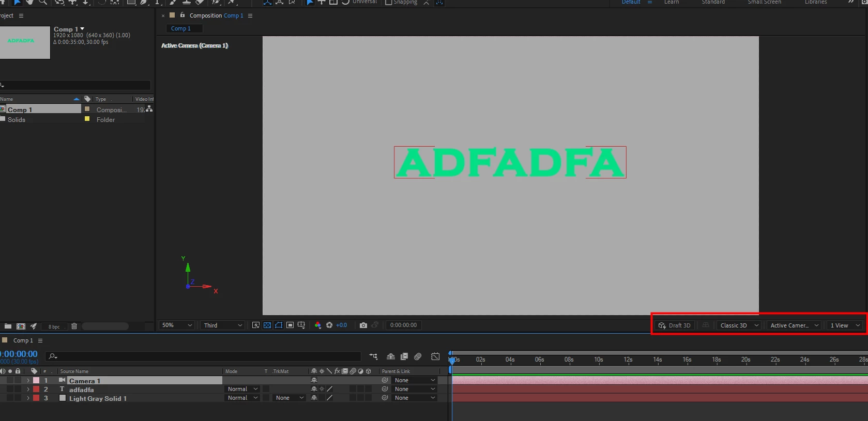The height and width of the screenshot is (421, 868).
Task: Lock the adfadfa text layer
Action: tap(18, 389)
